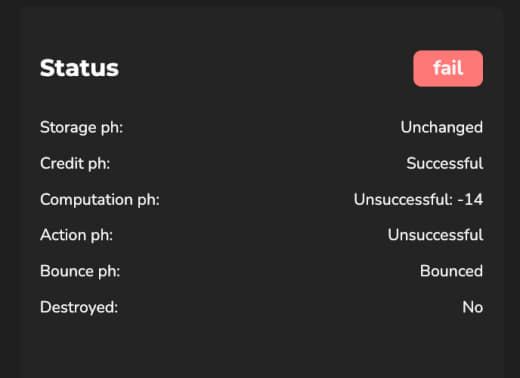
Task: Click the dark margin right of the card
Action: click(x=511, y=189)
